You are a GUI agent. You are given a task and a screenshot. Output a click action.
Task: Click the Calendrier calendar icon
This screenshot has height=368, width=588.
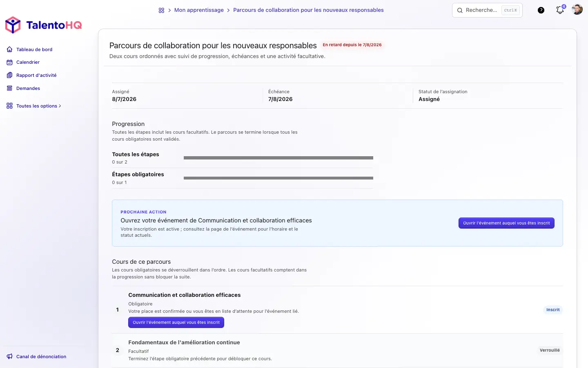point(10,62)
